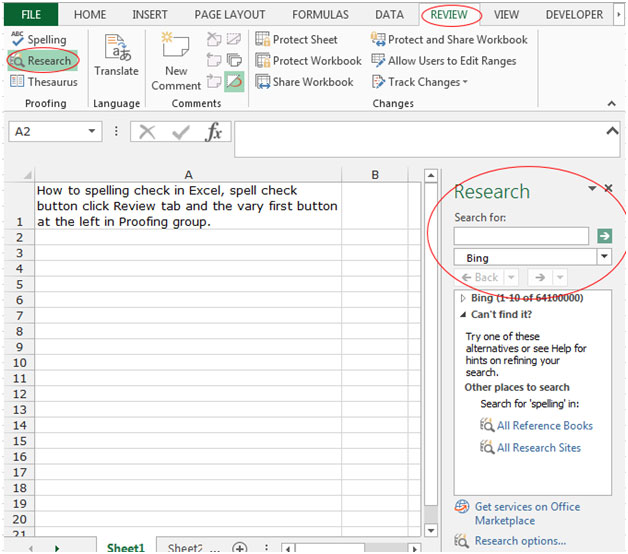This screenshot has width=628, height=554.
Task: Close the Research pane
Action: (x=609, y=188)
